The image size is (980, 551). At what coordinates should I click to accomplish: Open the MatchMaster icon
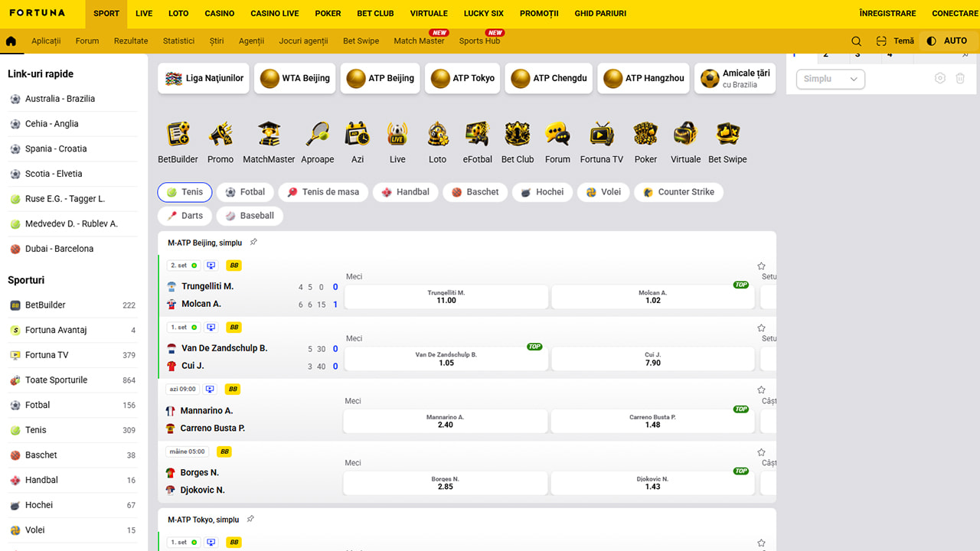pyautogui.click(x=269, y=134)
